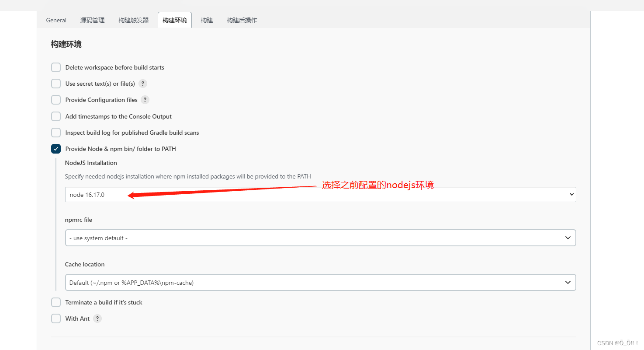Click the 'NodeJS Installation' label
The height and width of the screenshot is (350, 644).
point(91,163)
